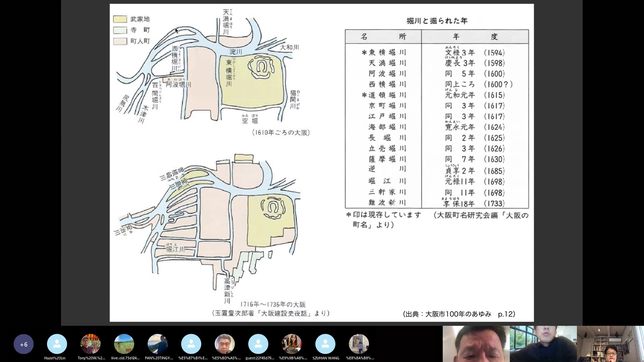This screenshot has width=644, height=362.
Task: Click the caption (1610年ごろの大阪)
Action: click(281, 133)
